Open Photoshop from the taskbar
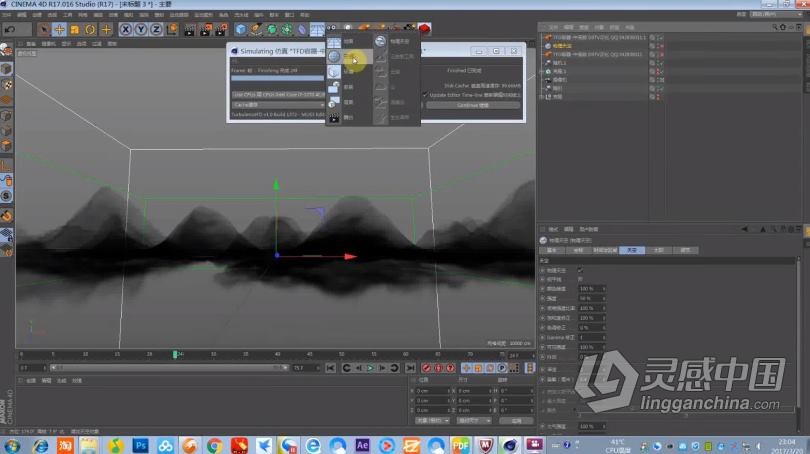This screenshot has width=810, height=454. [x=140, y=445]
